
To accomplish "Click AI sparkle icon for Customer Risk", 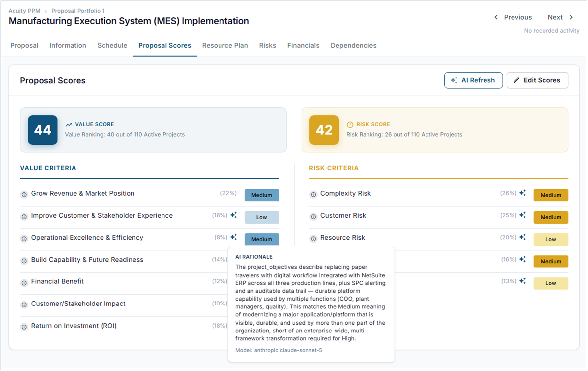I will (523, 215).
